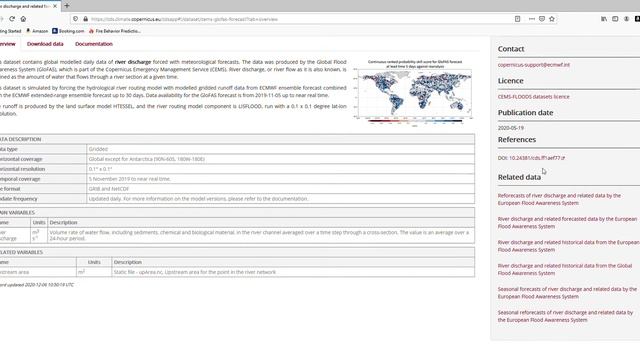
Task: Open Amazon bookmark
Action: 37,31
